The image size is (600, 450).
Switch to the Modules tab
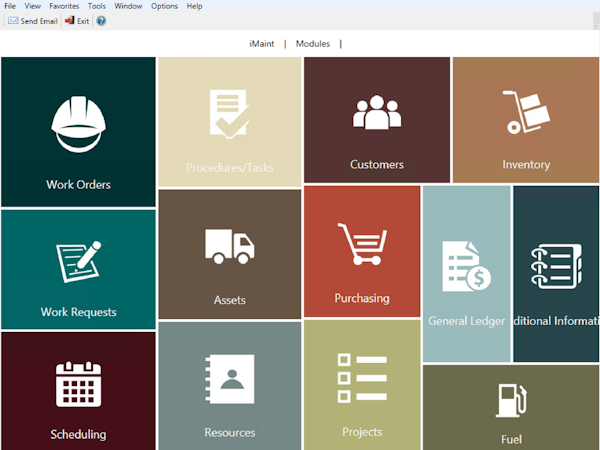312,44
